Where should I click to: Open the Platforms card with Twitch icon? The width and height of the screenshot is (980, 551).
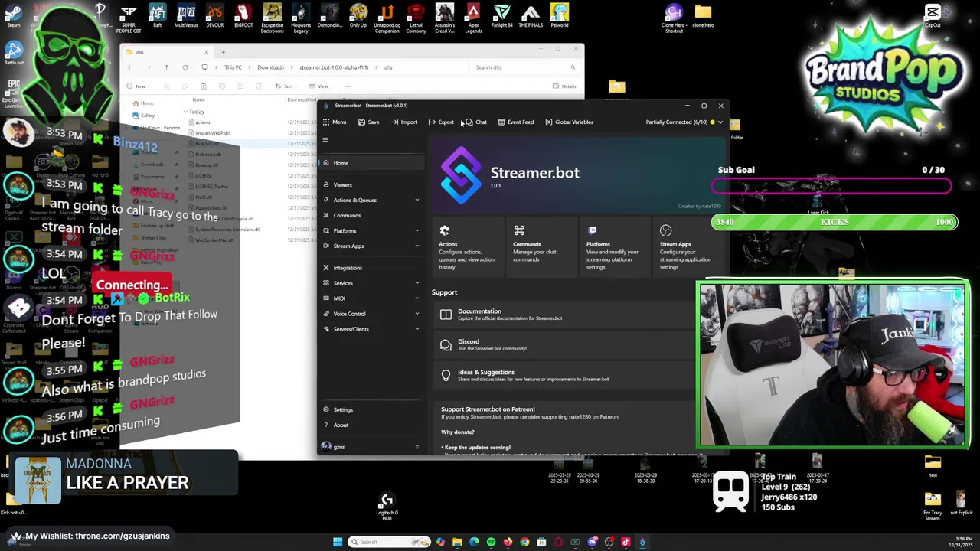pyautogui.click(x=615, y=247)
